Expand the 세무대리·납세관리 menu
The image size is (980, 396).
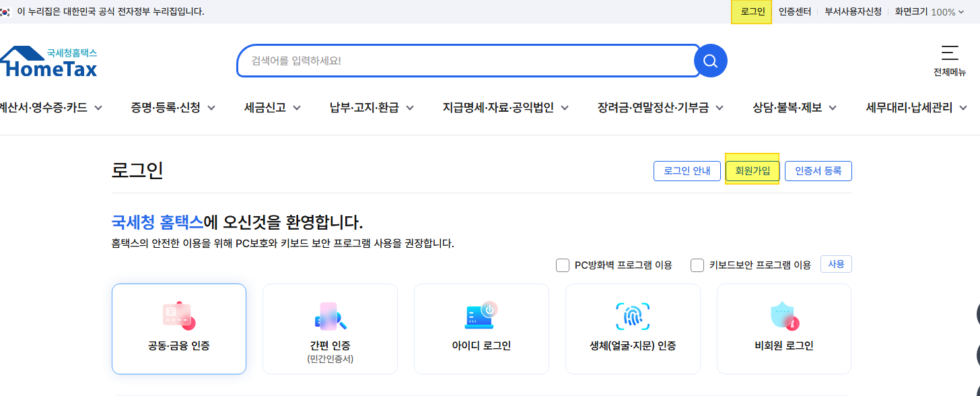(917, 107)
